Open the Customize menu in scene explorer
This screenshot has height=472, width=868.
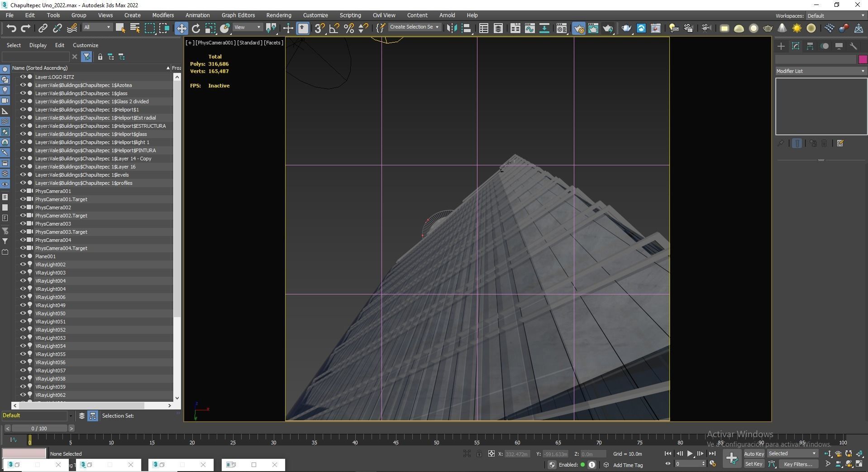click(86, 45)
